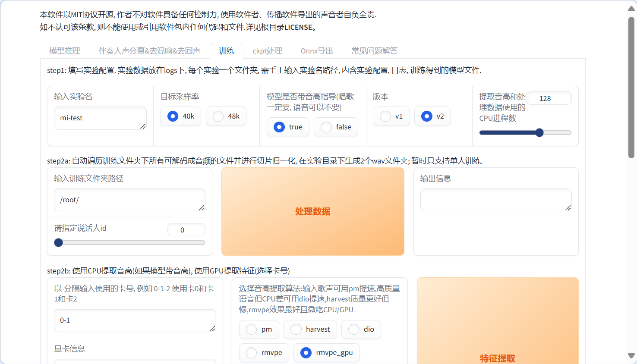Screen dimensions: 637x364
Task: Open the ckpt处理 tab
Action: (267, 51)
